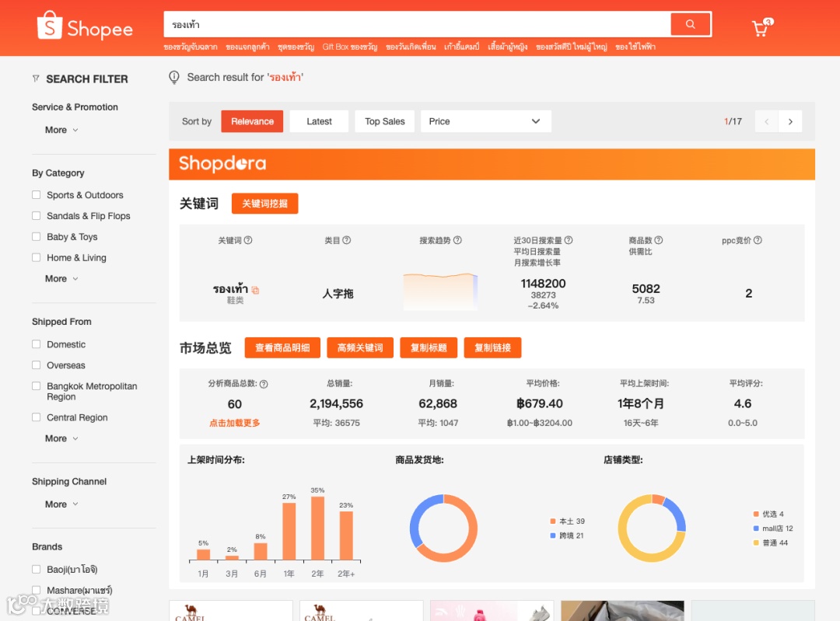The image size is (840, 621).
Task: Click the lightbulb search result icon
Action: pyautogui.click(x=174, y=78)
